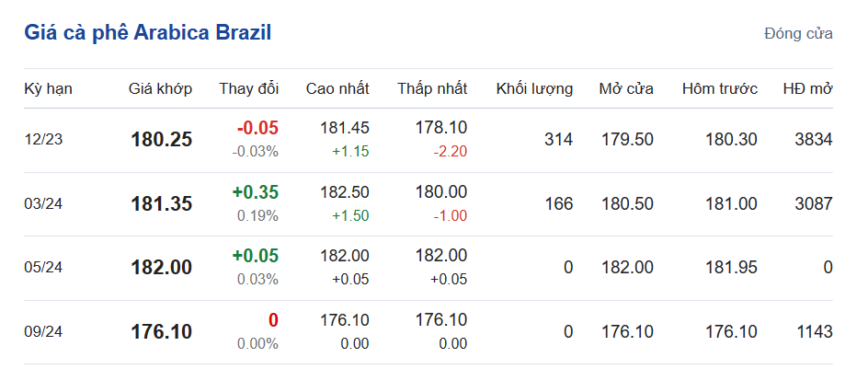The width and height of the screenshot is (868, 369).
Task: Click the "Cao nhất" column header
Action: click(337, 89)
